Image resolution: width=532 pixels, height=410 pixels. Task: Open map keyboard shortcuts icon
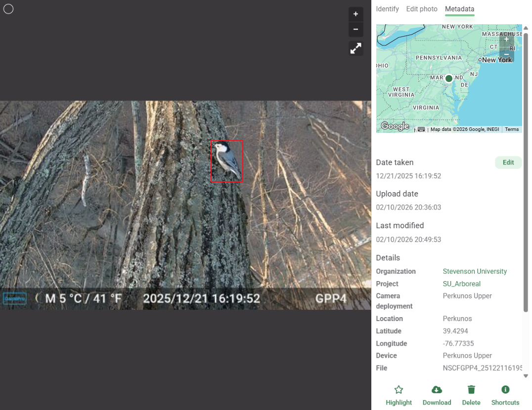[x=421, y=129]
